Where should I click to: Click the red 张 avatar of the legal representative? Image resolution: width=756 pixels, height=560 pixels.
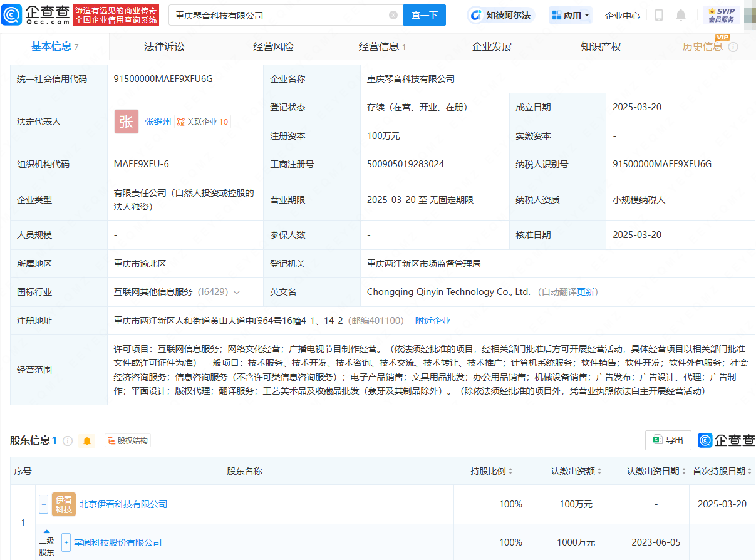point(127,122)
